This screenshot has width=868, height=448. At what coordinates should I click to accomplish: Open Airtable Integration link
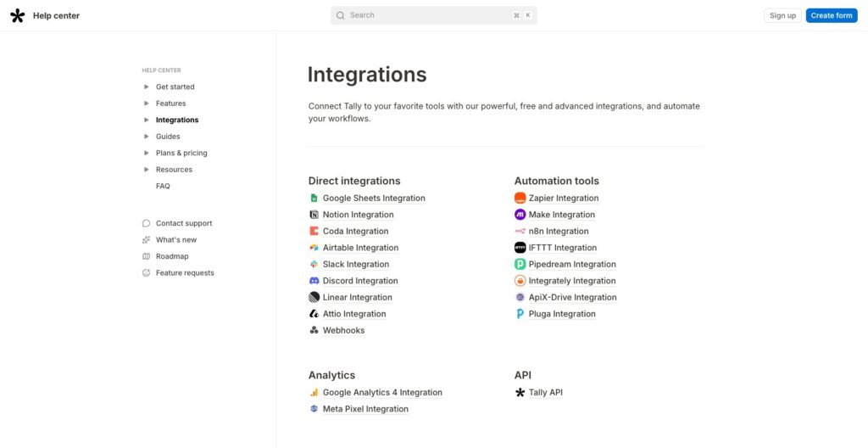(x=360, y=248)
